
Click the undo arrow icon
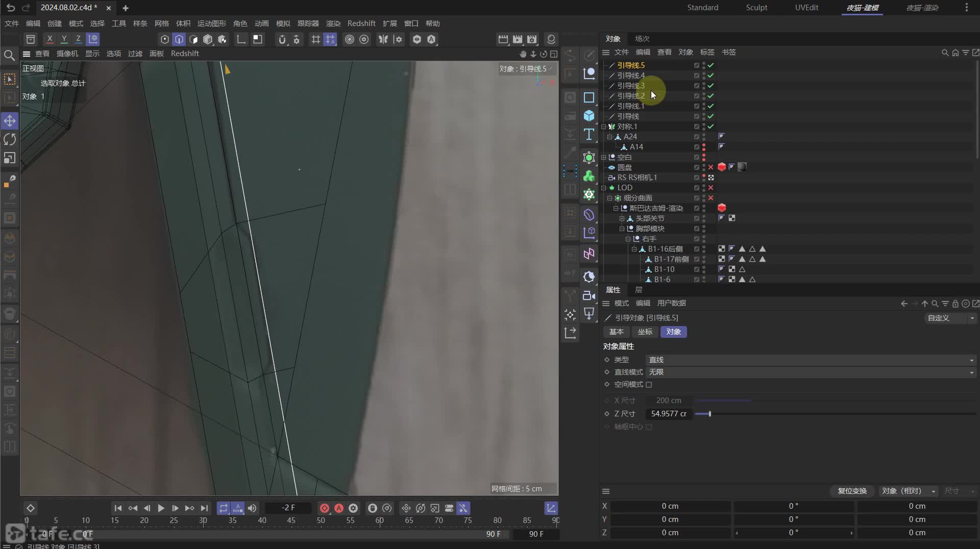pyautogui.click(x=11, y=8)
